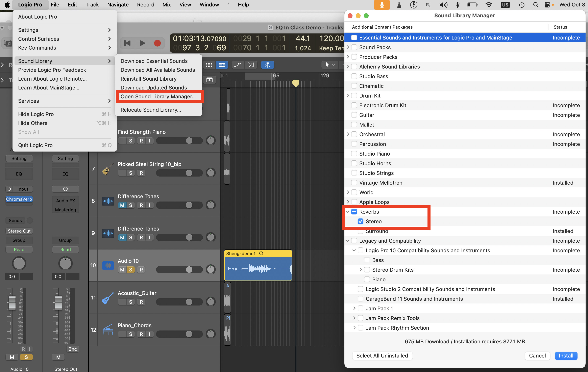Solo the Audio 10 track

pos(131,270)
